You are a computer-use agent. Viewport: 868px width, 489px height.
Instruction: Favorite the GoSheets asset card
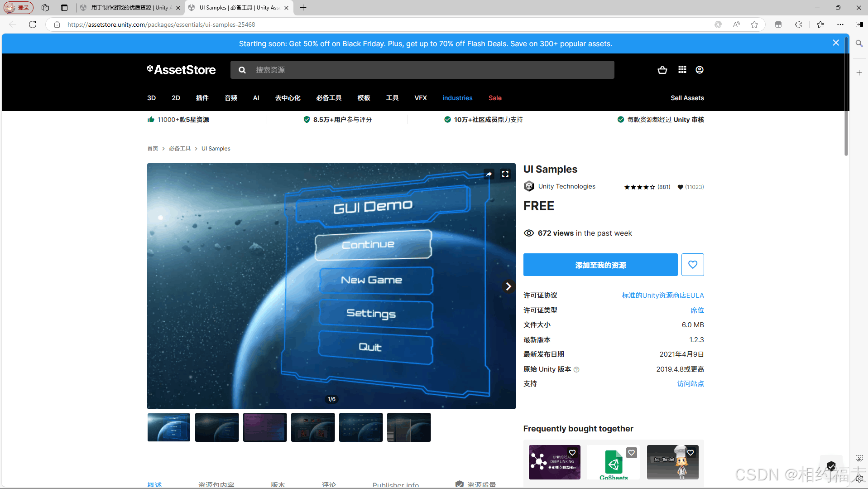coord(632,453)
